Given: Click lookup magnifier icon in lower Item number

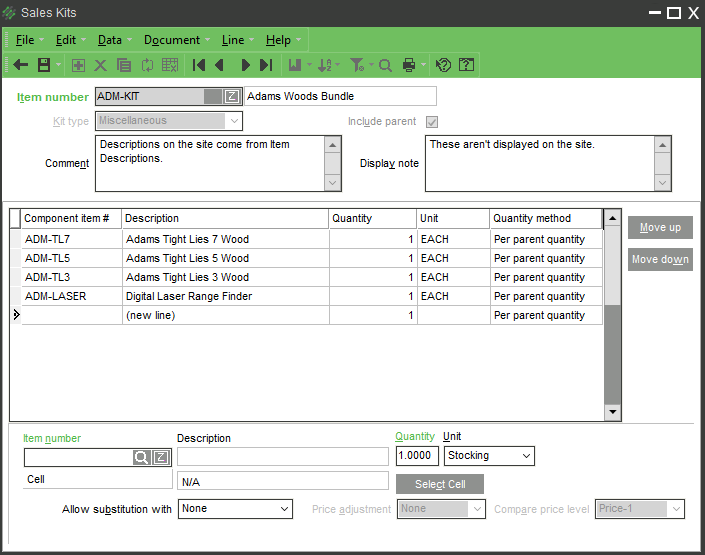Looking at the screenshot, I should coord(141,457).
